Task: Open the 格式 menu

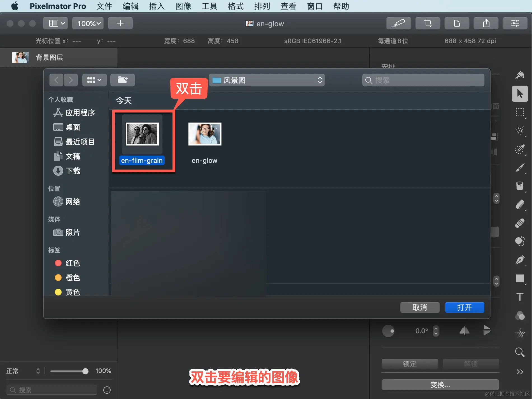Action: [236, 6]
